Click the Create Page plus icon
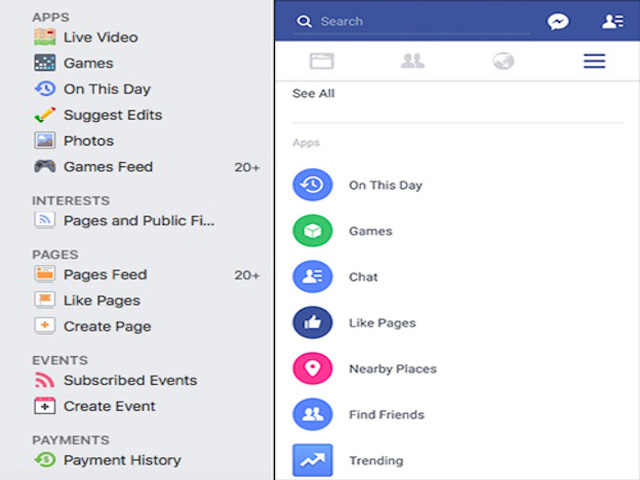The width and height of the screenshot is (640, 480). (45, 326)
